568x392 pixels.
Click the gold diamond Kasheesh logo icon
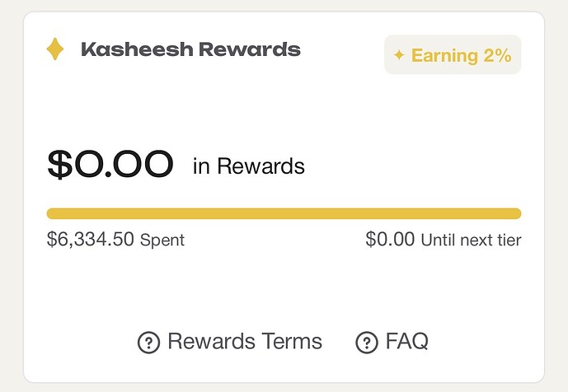click(x=55, y=49)
